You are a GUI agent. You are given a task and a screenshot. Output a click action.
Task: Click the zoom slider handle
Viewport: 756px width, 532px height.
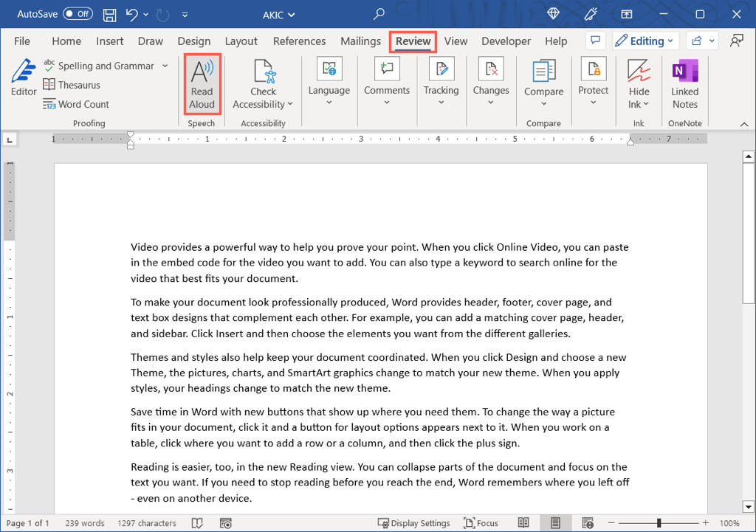[659, 523]
